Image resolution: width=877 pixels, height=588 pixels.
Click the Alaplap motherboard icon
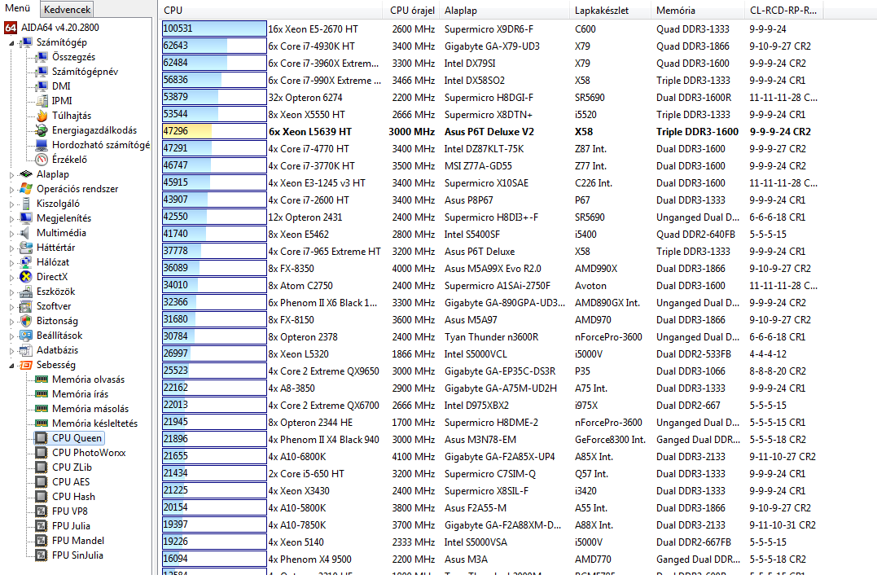pyautogui.click(x=26, y=174)
